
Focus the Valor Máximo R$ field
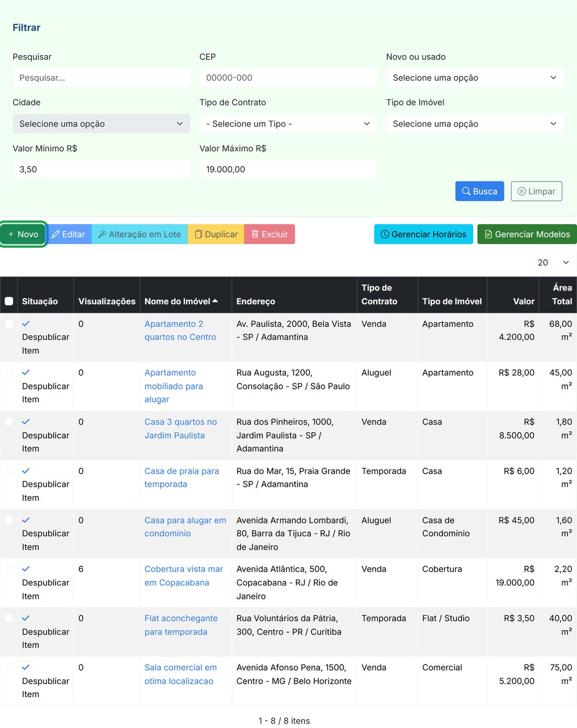coord(288,169)
